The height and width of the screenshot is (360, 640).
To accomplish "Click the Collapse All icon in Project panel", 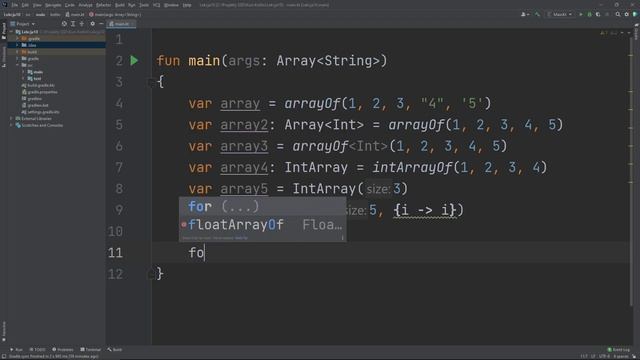I will (82, 24).
